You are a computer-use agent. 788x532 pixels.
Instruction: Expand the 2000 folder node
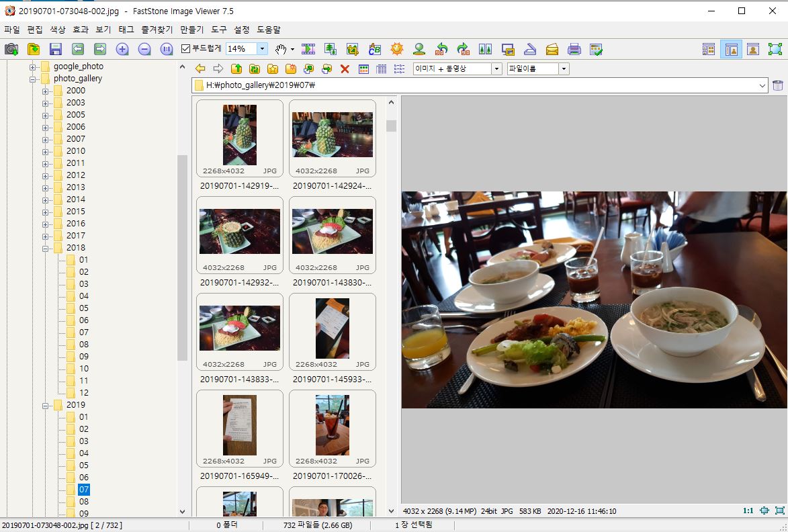[45, 91]
